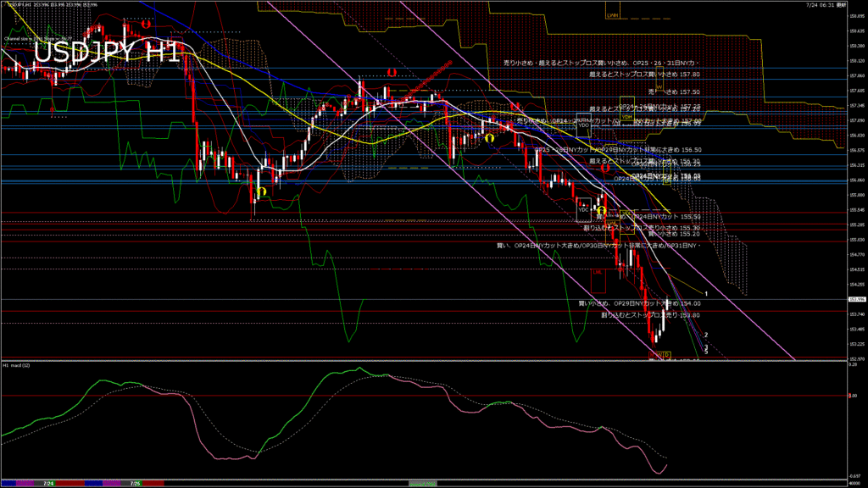Click the 154.00 buy annotation text
The image size is (868, 488).
[639, 303]
